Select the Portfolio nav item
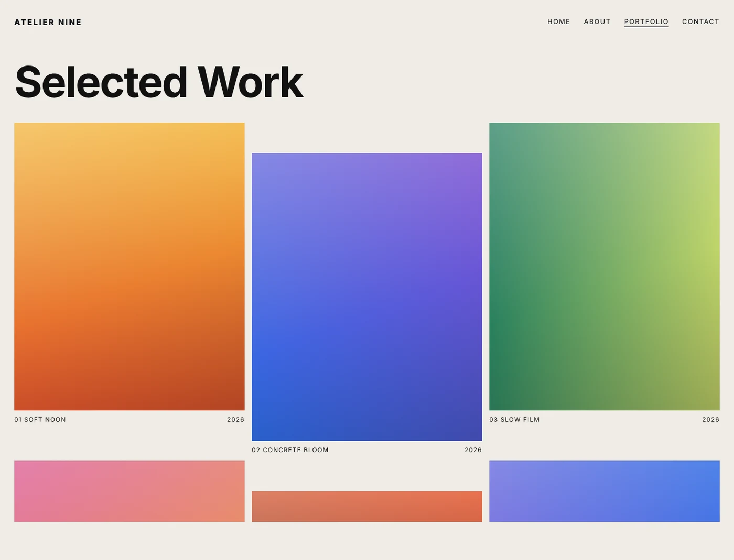The height and width of the screenshot is (560, 734). pyautogui.click(x=646, y=22)
